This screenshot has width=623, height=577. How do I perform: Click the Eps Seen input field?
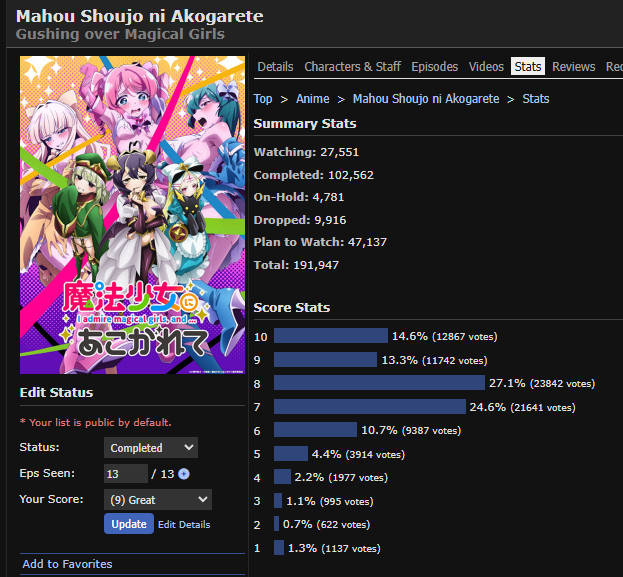126,474
